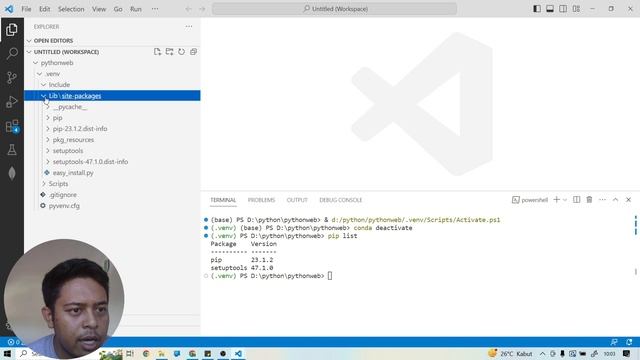The width and height of the screenshot is (640, 360).
Task: Collapse the Lib\site-packages folder
Action: click(112, 96)
